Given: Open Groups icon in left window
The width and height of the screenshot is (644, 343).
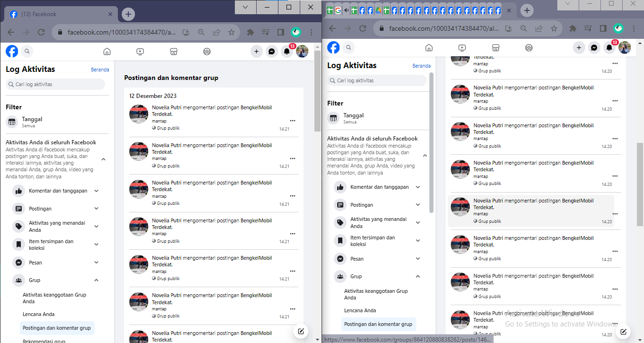Looking at the screenshot, I should 207,52.
